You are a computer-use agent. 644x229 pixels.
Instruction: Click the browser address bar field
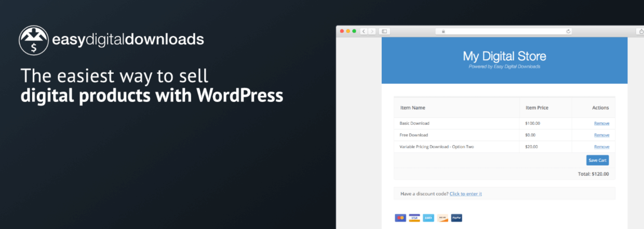coord(504,31)
